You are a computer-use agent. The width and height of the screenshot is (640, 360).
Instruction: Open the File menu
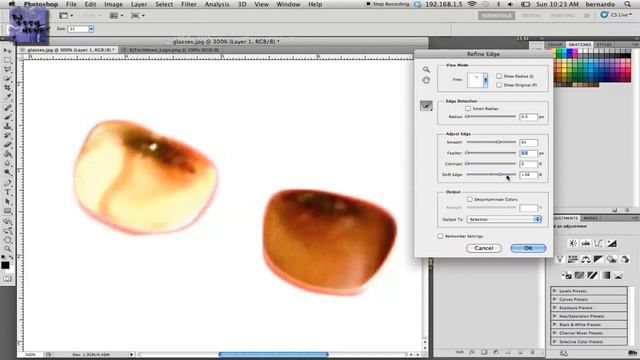71,4
